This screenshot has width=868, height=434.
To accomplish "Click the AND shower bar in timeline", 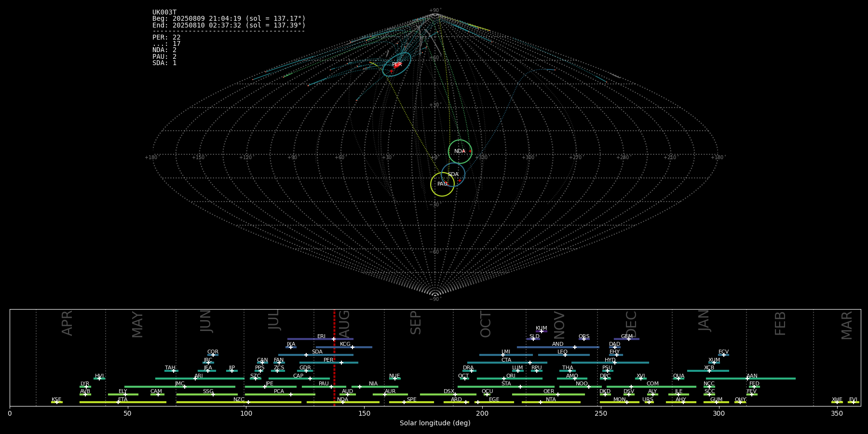I will pos(558,347).
